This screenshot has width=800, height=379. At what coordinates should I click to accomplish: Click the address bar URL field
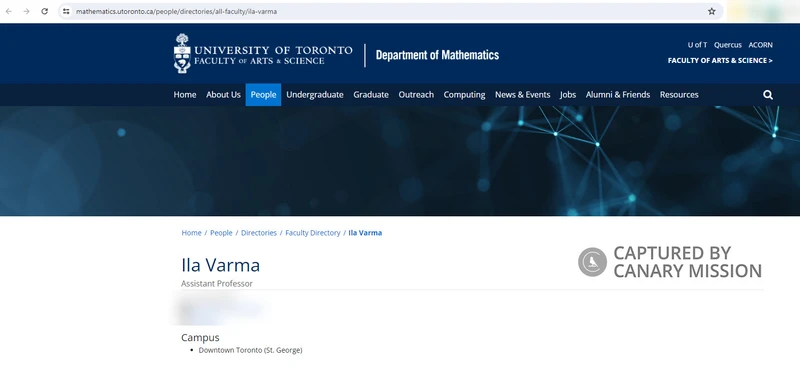391,11
